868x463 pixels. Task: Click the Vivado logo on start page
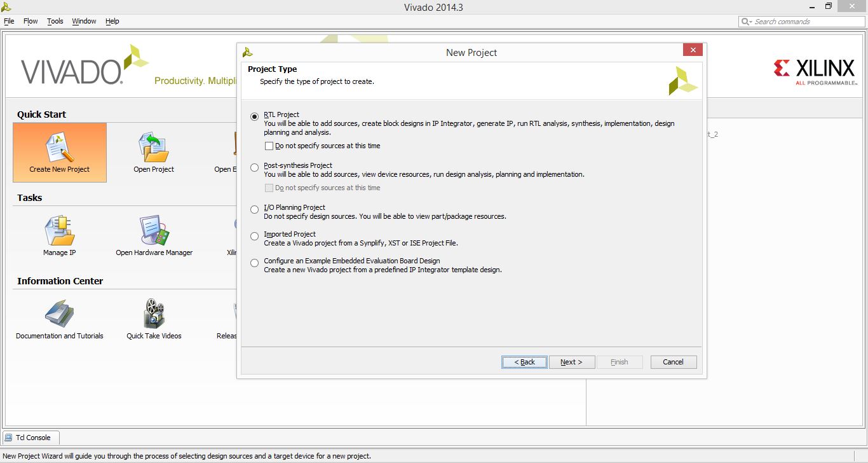pos(85,66)
